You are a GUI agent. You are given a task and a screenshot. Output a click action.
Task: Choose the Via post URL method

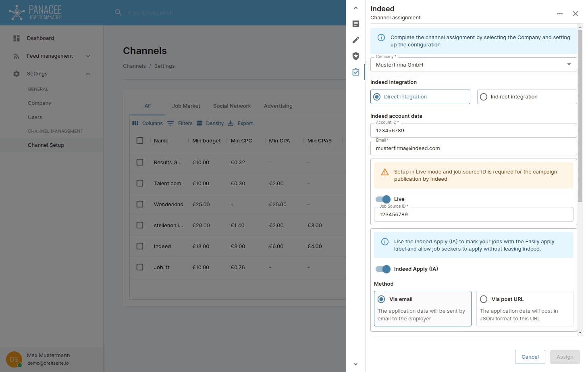tap(484, 299)
